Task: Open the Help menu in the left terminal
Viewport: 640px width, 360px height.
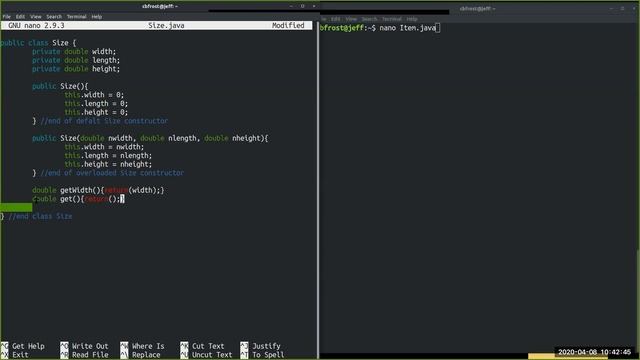Action: pos(97,17)
